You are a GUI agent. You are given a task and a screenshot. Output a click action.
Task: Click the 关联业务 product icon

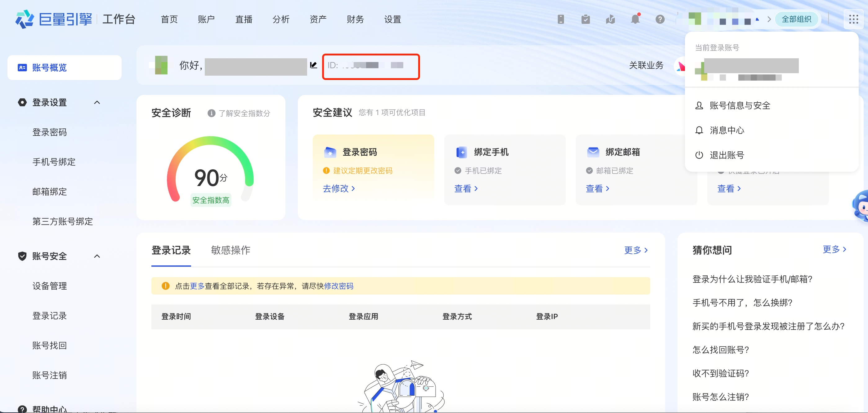tap(680, 66)
